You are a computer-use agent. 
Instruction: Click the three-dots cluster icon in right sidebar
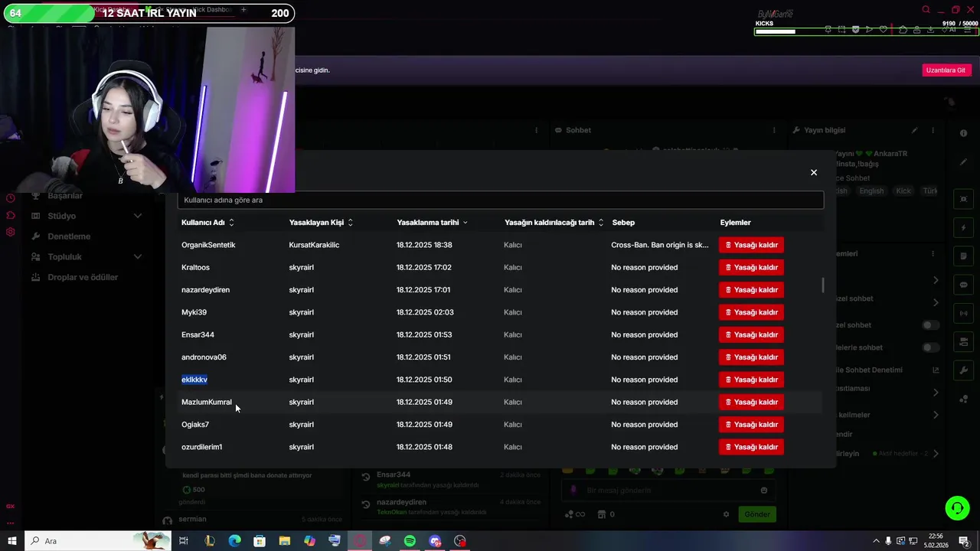(964, 398)
